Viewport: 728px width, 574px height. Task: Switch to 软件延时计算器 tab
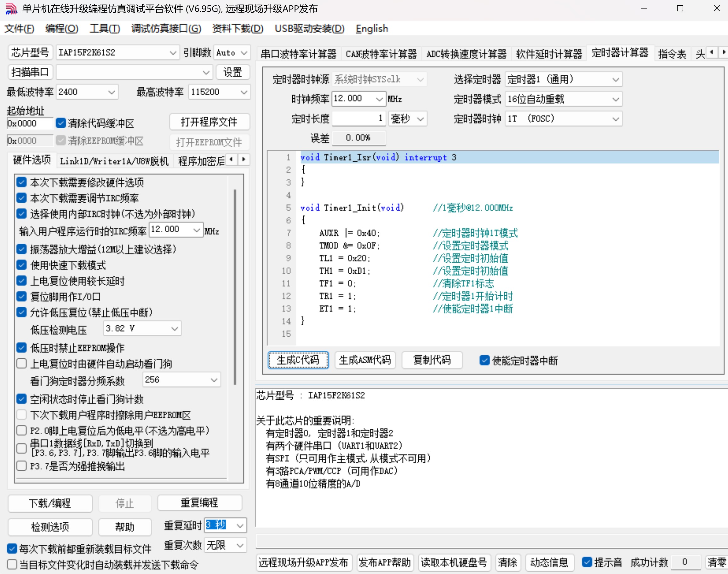click(549, 54)
